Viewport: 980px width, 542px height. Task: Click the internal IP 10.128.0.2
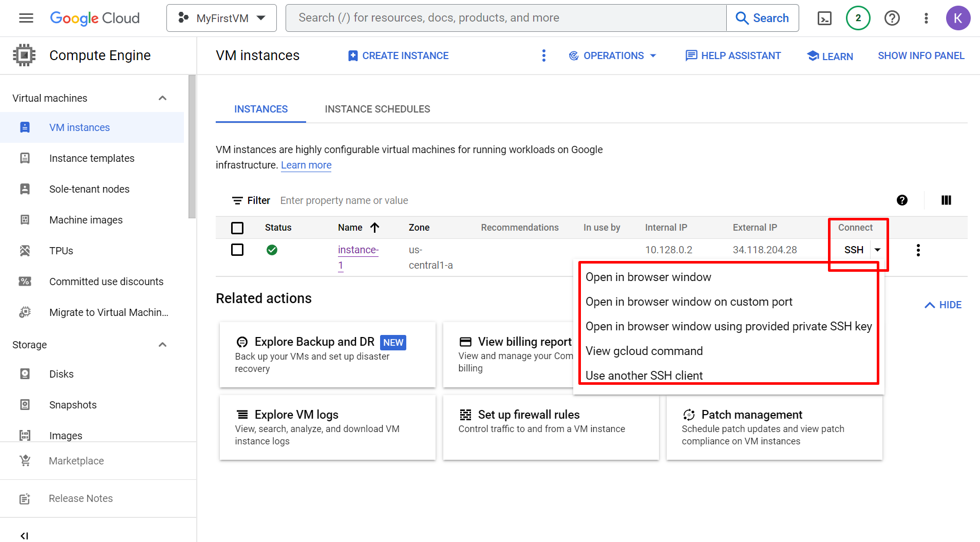coord(668,250)
